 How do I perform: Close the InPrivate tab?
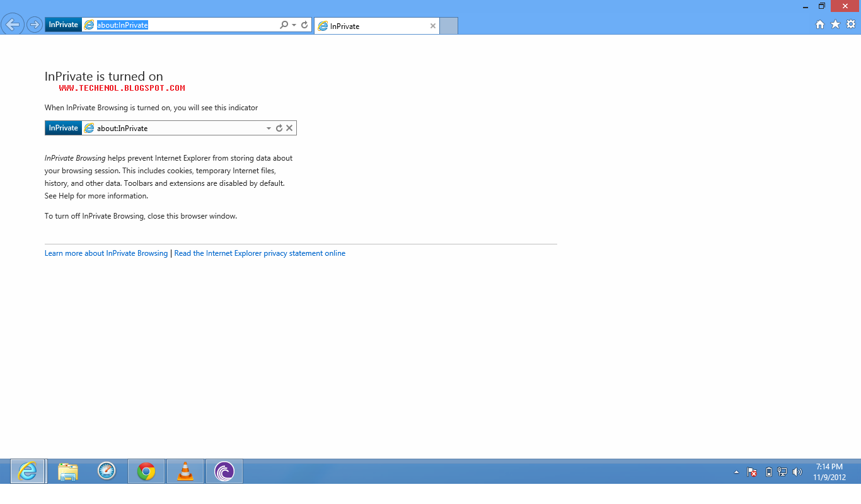tap(433, 26)
